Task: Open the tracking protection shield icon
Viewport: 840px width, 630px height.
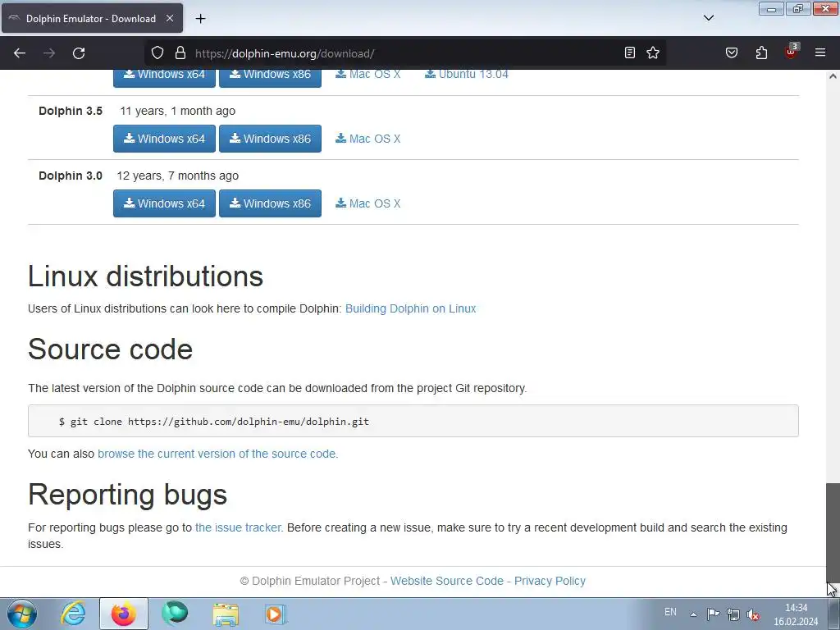Action: [x=157, y=53]
